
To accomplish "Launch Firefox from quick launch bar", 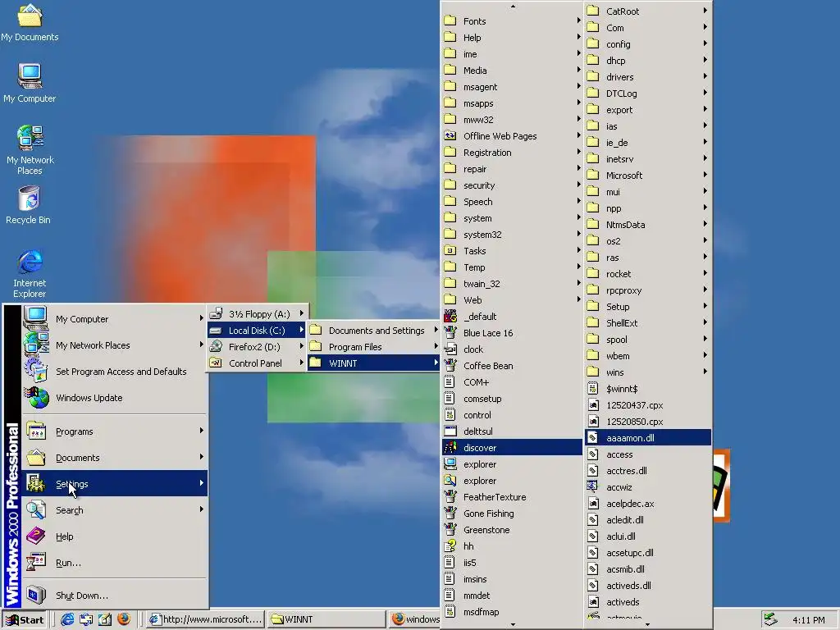I will [124, 619].
